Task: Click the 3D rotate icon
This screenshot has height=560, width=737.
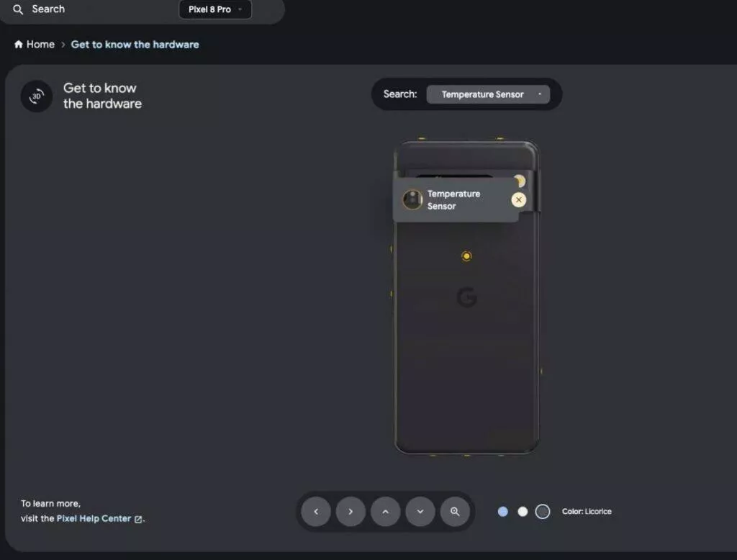Action: point(37,96)
